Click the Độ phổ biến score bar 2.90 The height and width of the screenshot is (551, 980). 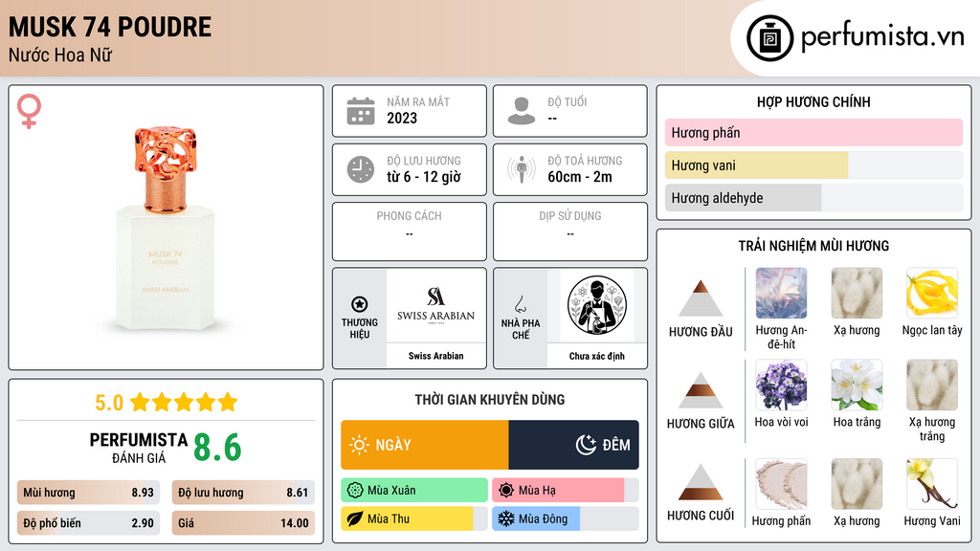click(89, 523)
